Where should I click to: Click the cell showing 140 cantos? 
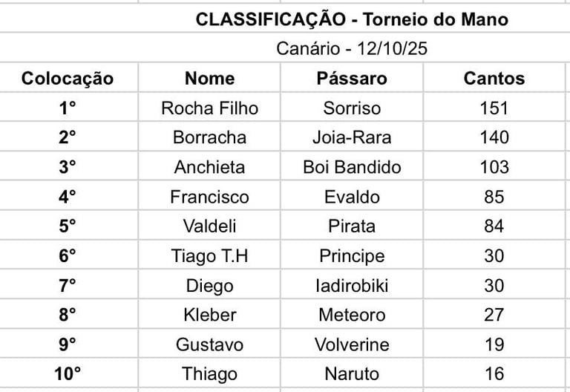pos(494,137)
